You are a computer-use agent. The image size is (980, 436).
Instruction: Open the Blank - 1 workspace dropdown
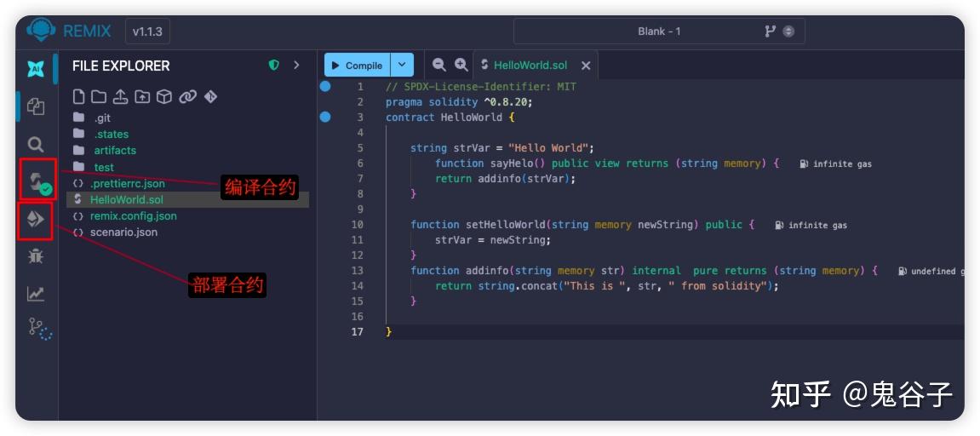point(659,32)
